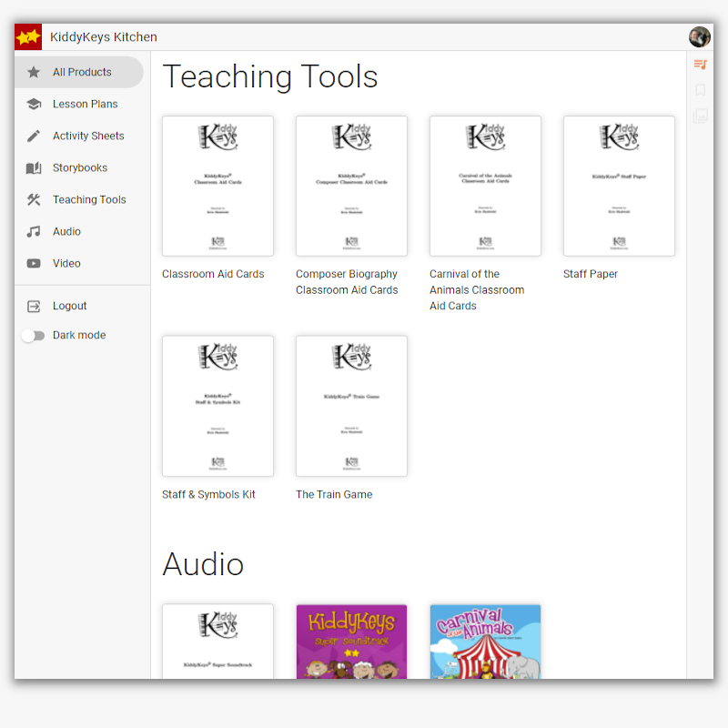
Task: Click the Staff & Symbols Kit cover thumbnail
Action: click(217, 406)
